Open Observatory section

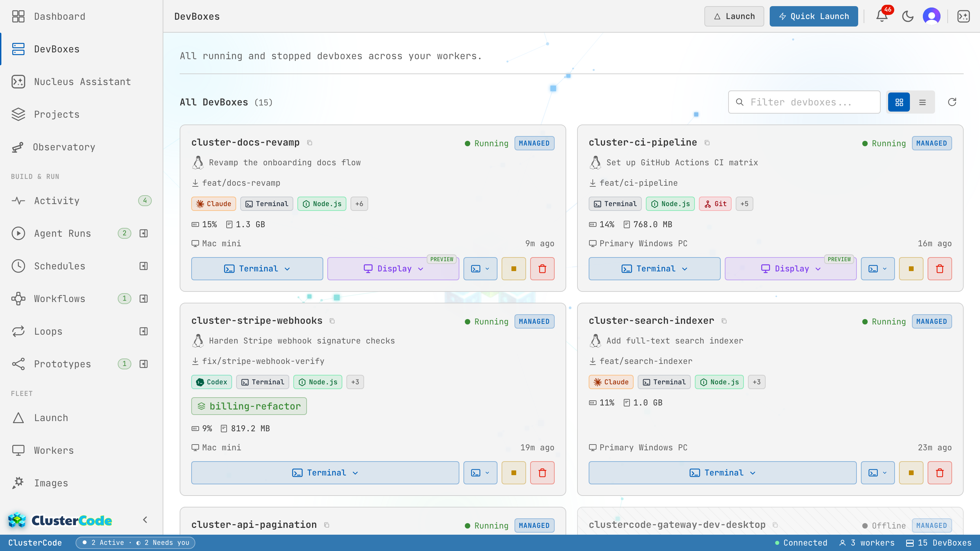pyautogui.click(x=81, y=147)
